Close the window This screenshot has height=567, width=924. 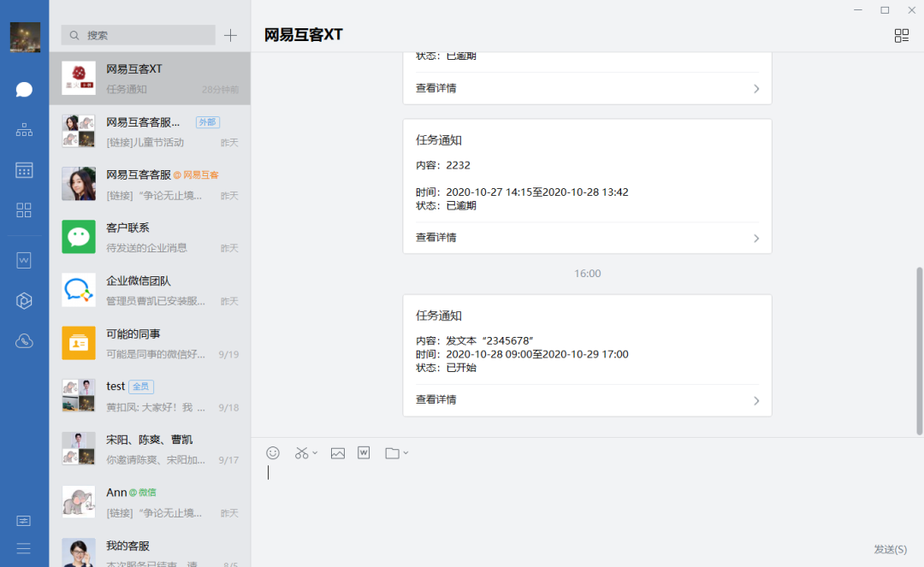click(912, 10)
